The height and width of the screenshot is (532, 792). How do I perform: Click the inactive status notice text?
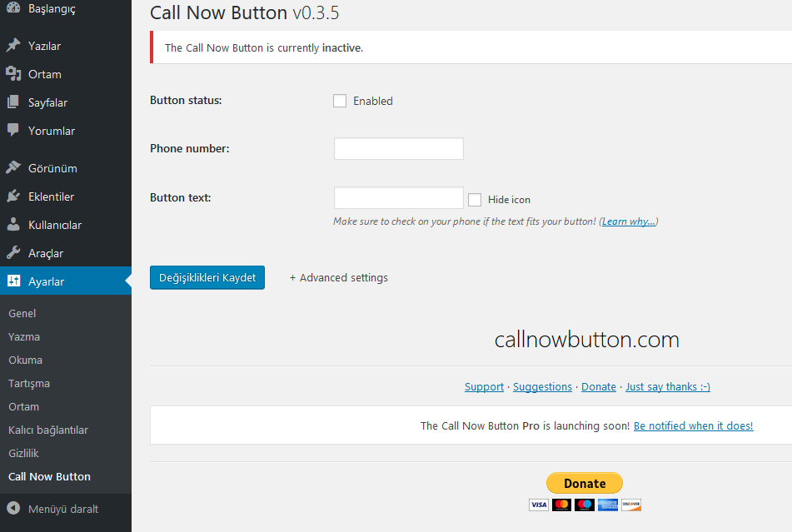coord(264,48)
